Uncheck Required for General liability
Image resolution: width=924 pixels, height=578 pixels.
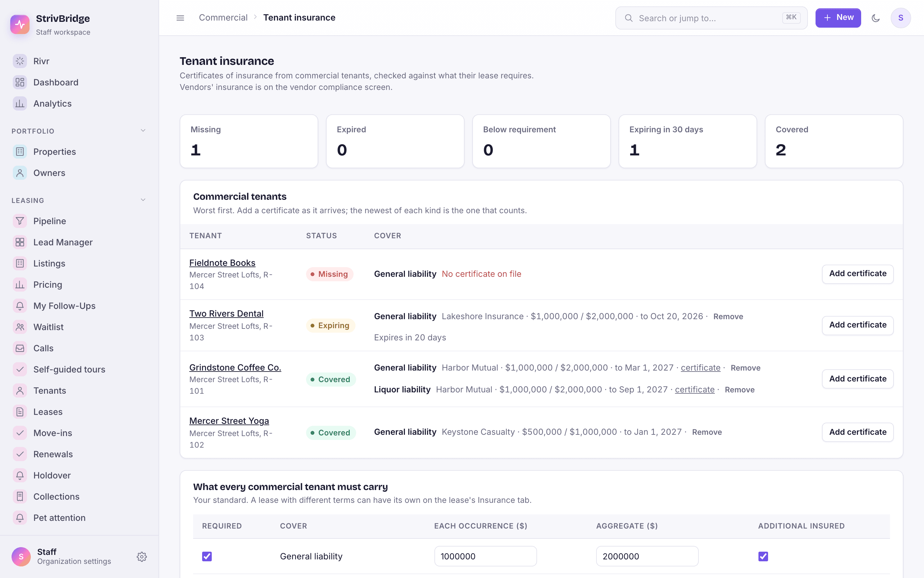click(x=207, y=556)
